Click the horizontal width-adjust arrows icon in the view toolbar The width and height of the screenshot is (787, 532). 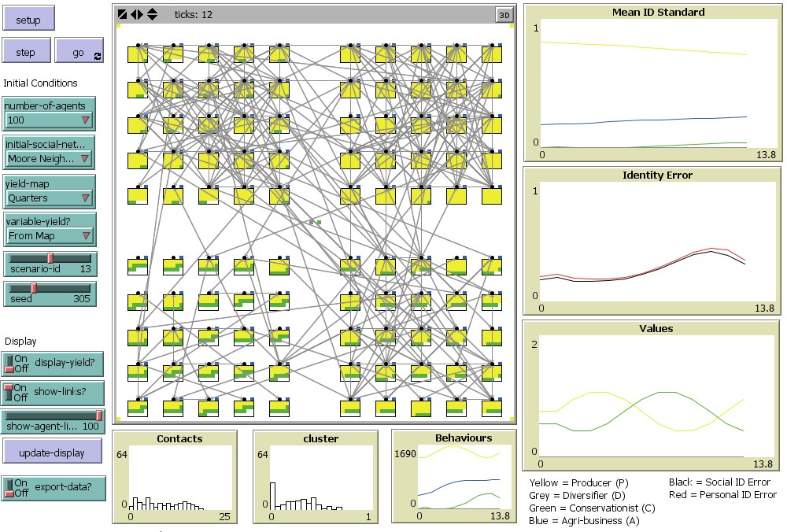[x=135, y=13]
